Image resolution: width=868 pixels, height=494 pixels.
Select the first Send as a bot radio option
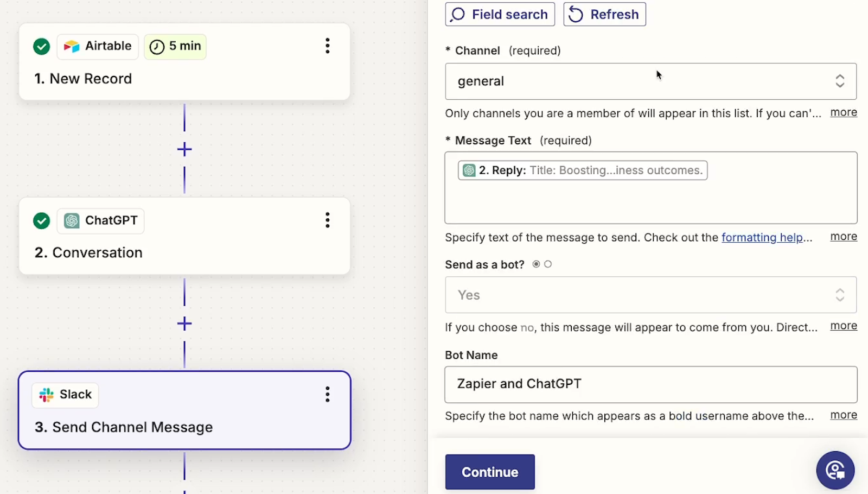pyautogui.click(x=536, y=264)
